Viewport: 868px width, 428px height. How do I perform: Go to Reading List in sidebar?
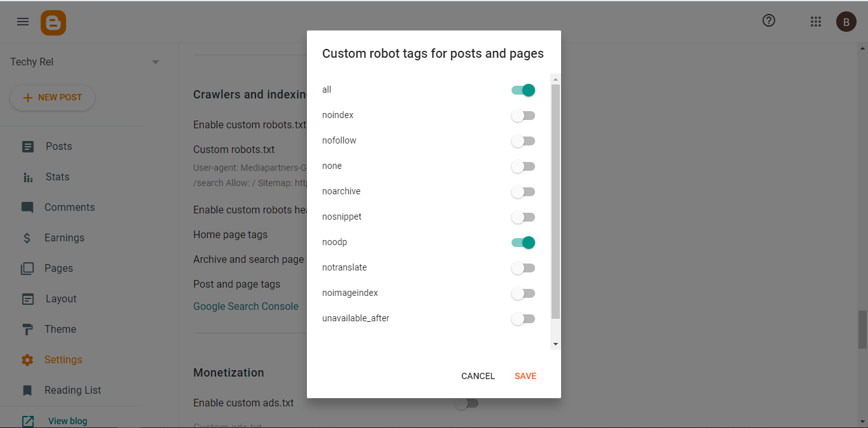coord(72,391)
